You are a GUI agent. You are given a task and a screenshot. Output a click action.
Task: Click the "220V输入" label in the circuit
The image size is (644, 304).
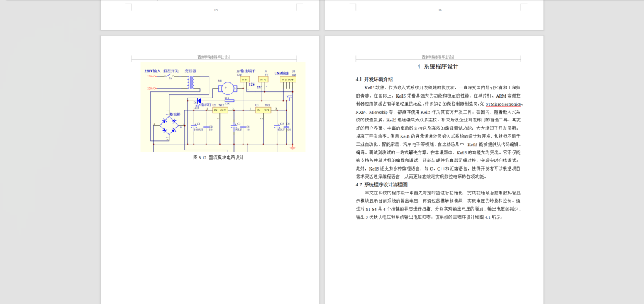(152, 71)
